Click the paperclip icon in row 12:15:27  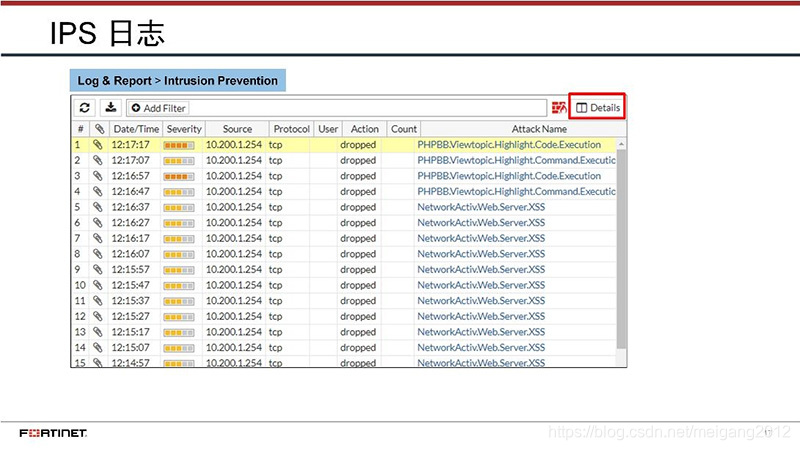[97, 316]
